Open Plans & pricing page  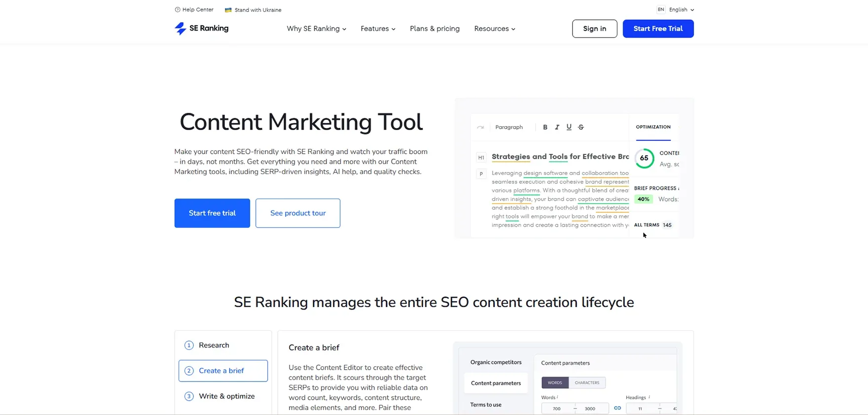(x=434, y=29)
